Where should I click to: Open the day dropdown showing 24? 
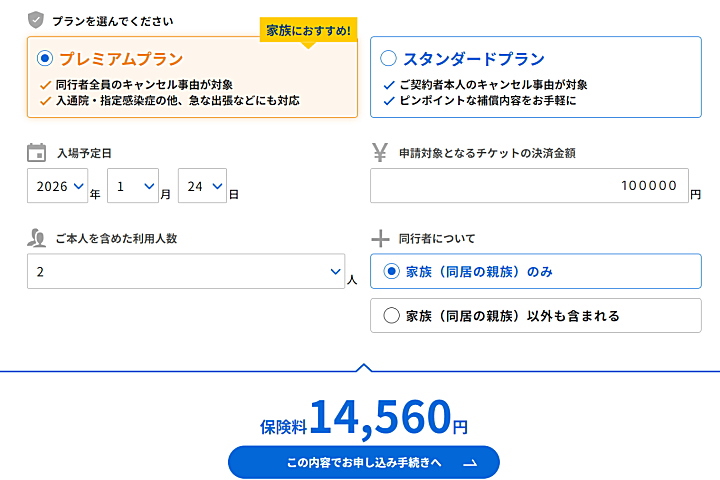(x=202, y=186)
